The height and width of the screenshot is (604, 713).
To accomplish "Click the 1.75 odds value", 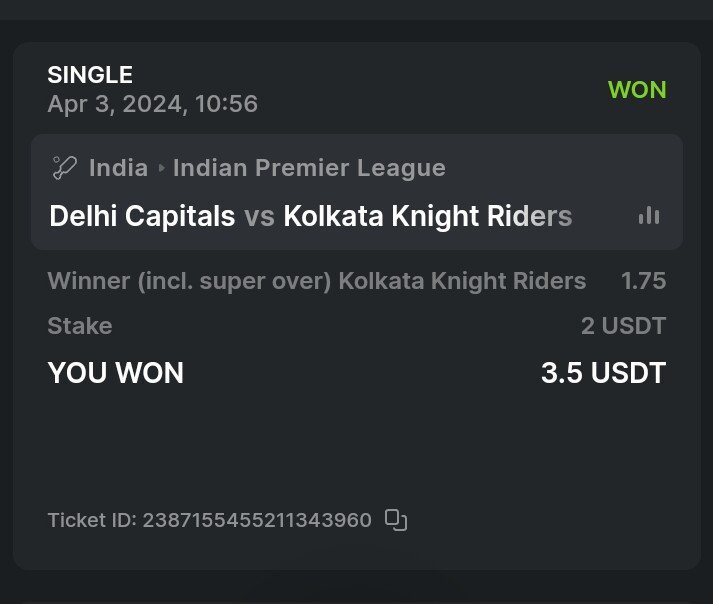I will point(643,281).
